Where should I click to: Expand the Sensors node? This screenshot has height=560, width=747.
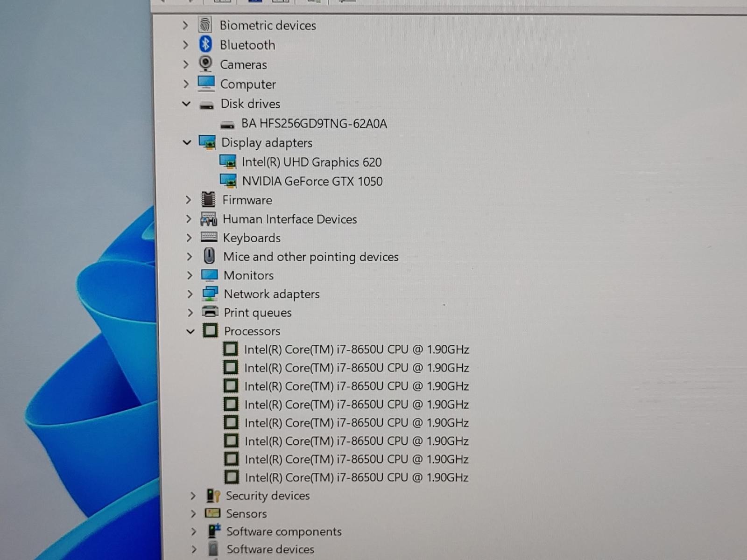(x=193, y=514)
